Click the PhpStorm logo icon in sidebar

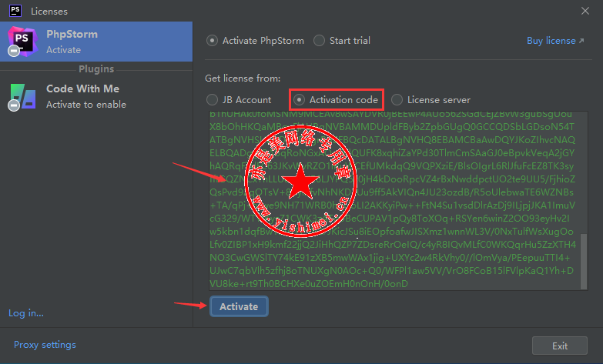22,41
